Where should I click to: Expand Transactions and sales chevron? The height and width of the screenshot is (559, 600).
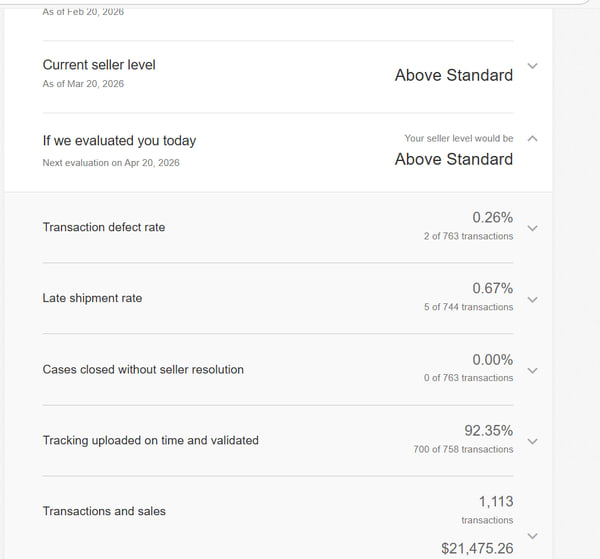[533, 536]
